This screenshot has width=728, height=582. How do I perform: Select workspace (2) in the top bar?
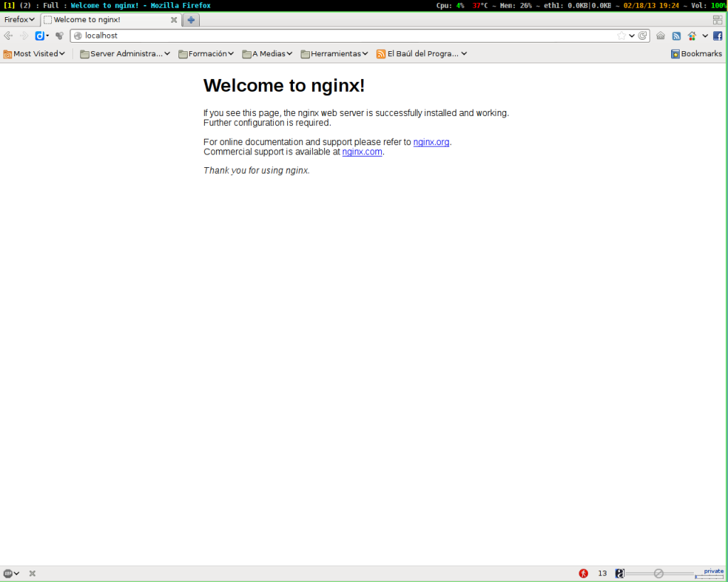point(25,6)
